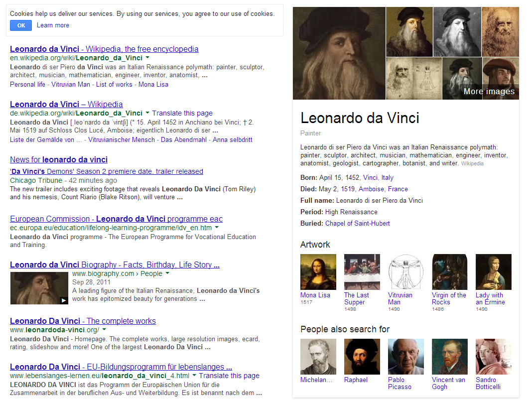Click the Virgin of the Rocks thumbnail
Screen dimensions: 532x400
tap(449, 272)
